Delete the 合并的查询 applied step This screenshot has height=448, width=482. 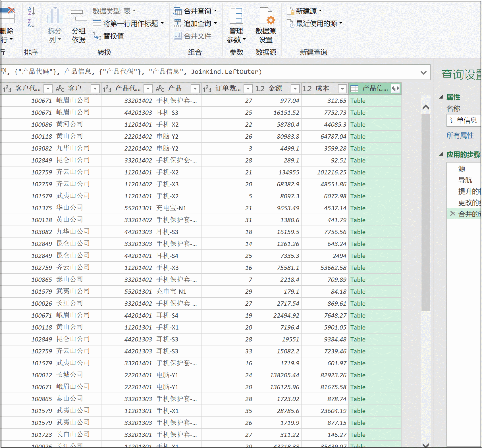pos(453,214)
